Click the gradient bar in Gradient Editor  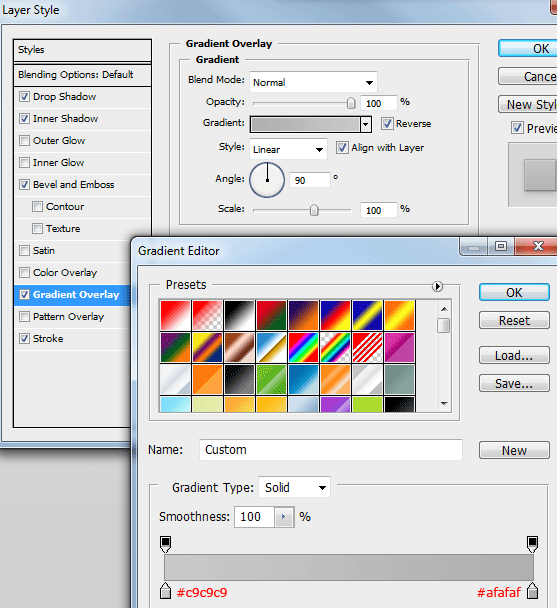pyautogui.click(x=349, y=567)
